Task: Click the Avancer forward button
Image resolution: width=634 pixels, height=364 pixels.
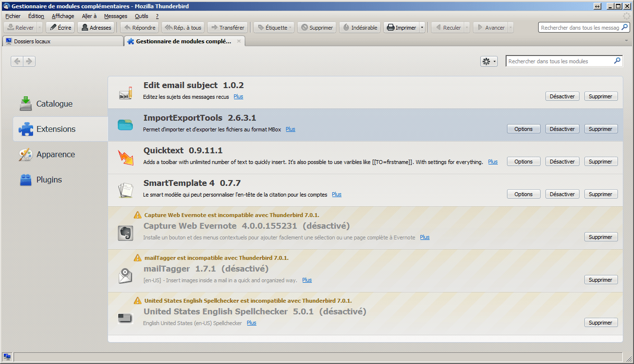Action: (x=490, y=28)
